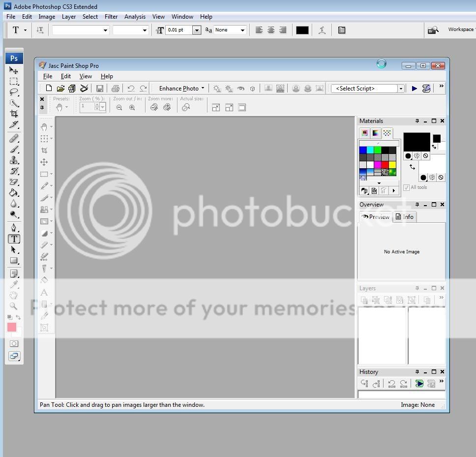Open Paint Shop Pro Help menu
Viewport: 476px width, 457px height.
click(x=107, y=76)
